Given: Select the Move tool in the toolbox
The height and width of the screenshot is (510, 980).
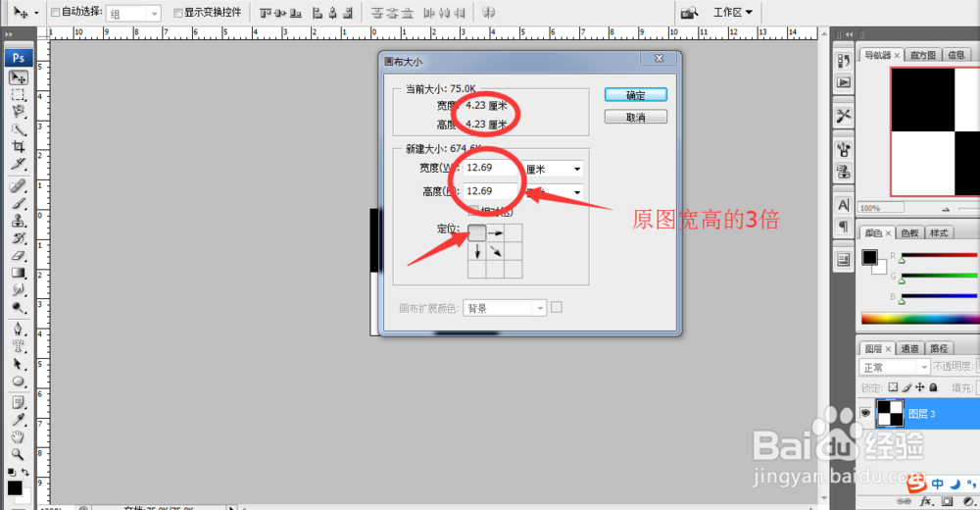Looking at the screenshot, I should click(18, 77).
